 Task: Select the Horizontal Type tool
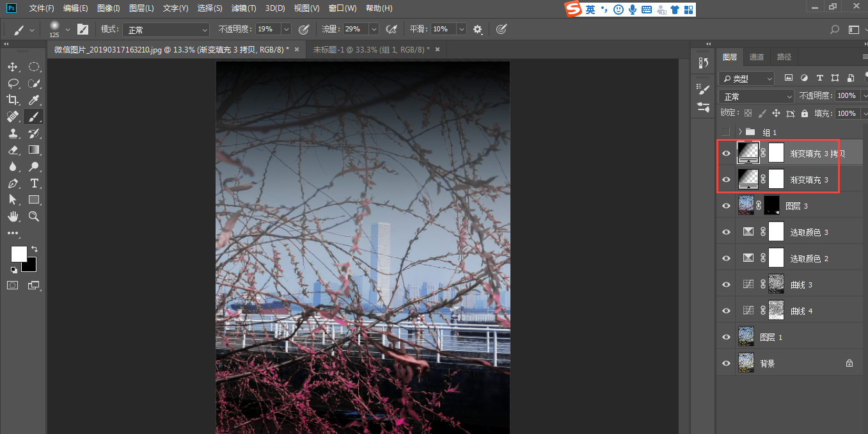tap(35, 184)
